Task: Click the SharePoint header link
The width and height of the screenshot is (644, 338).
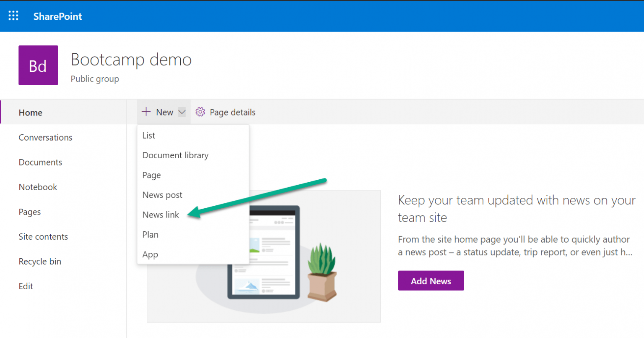Action: [x=57, y=16]
